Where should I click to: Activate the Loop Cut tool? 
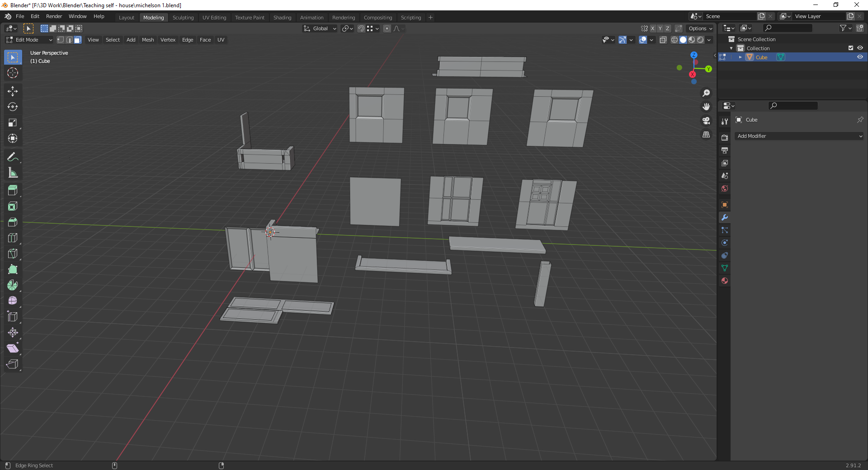13,238
